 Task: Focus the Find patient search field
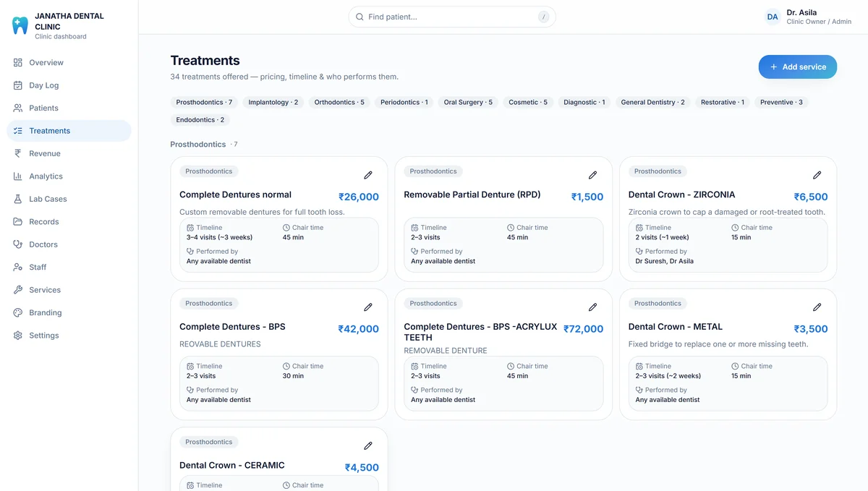(452, 17)
